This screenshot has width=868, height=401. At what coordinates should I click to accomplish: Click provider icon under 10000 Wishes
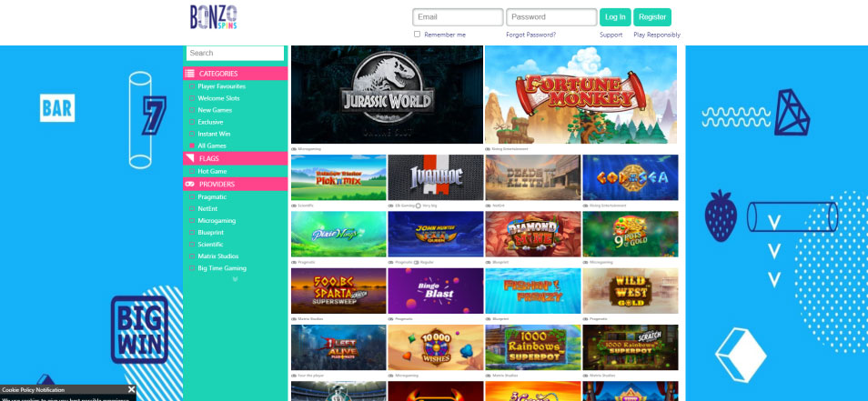tap(391, 376)
